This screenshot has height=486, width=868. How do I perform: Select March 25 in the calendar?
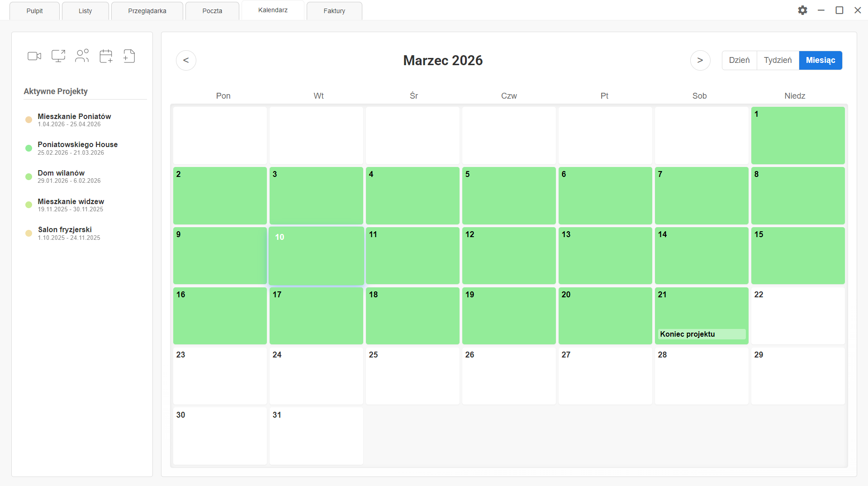click(412, 376)
